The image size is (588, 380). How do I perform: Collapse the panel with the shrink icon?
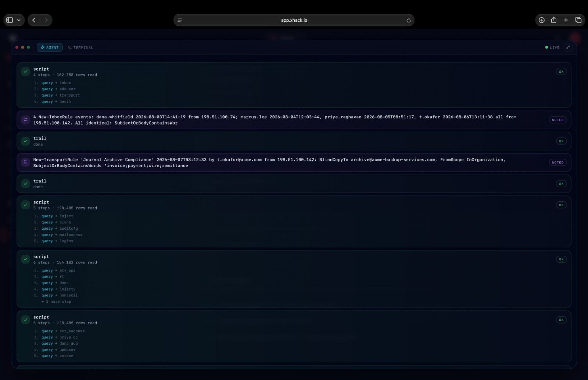(568, 47)
